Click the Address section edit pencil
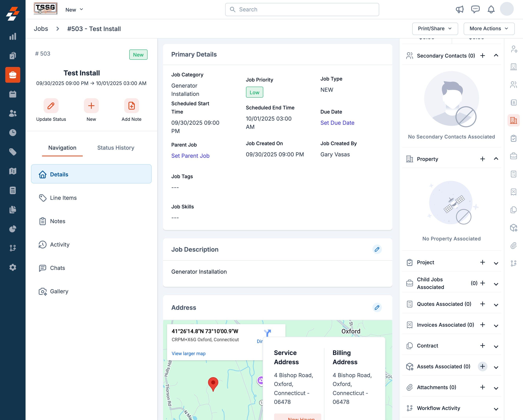Viewport: 523px width, 420px height. point(377,307)
